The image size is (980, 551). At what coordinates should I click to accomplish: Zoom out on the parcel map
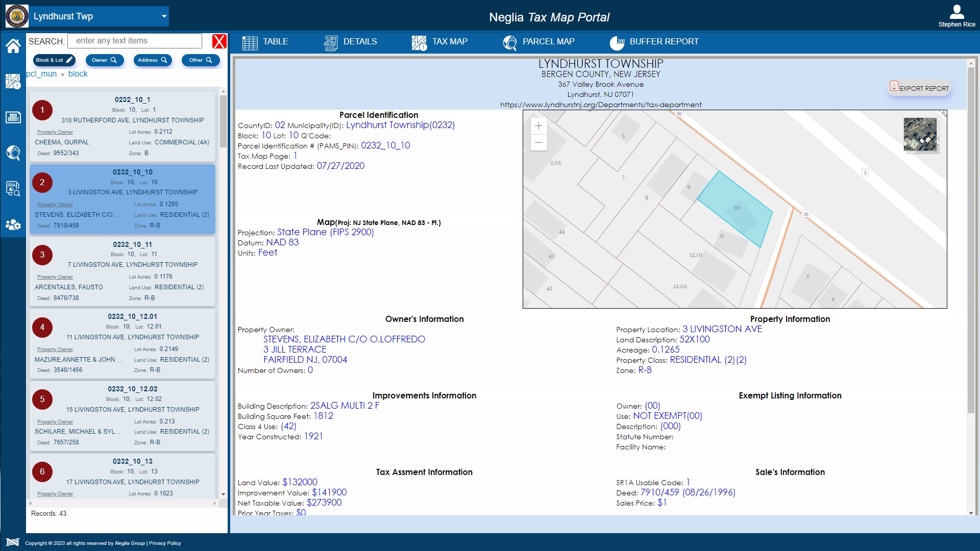click(538, 142)
